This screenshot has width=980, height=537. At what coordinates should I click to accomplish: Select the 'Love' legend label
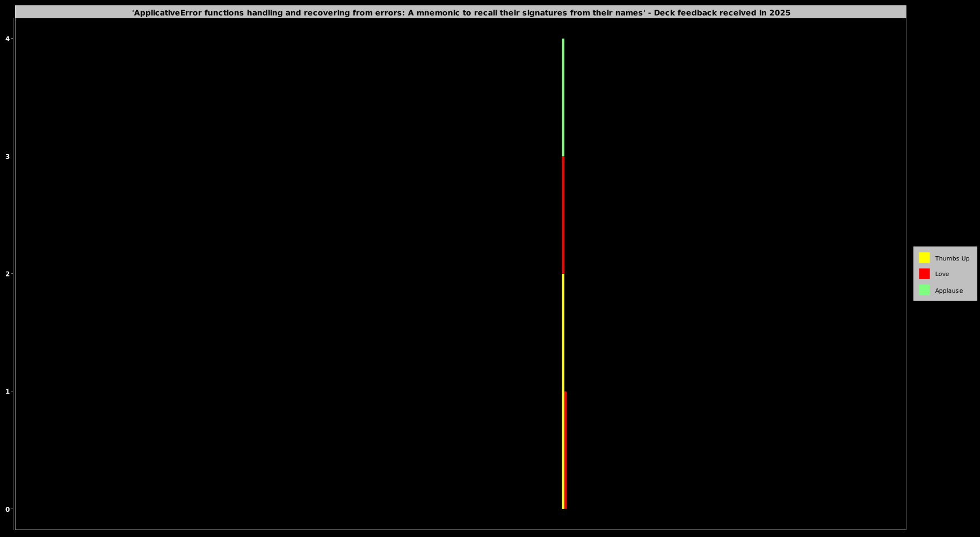[x=942, y=274]
